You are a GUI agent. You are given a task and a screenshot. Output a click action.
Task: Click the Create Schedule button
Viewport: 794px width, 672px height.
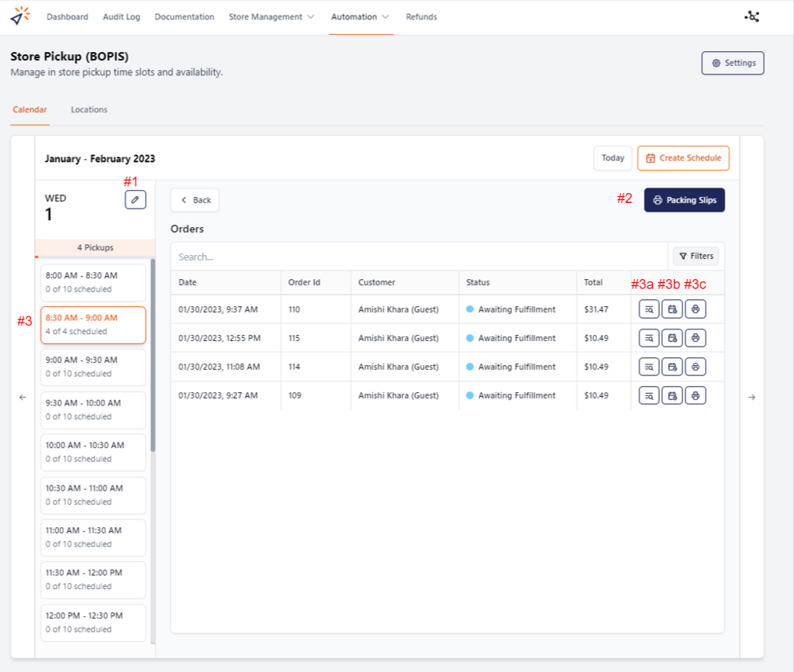(683, 158)
